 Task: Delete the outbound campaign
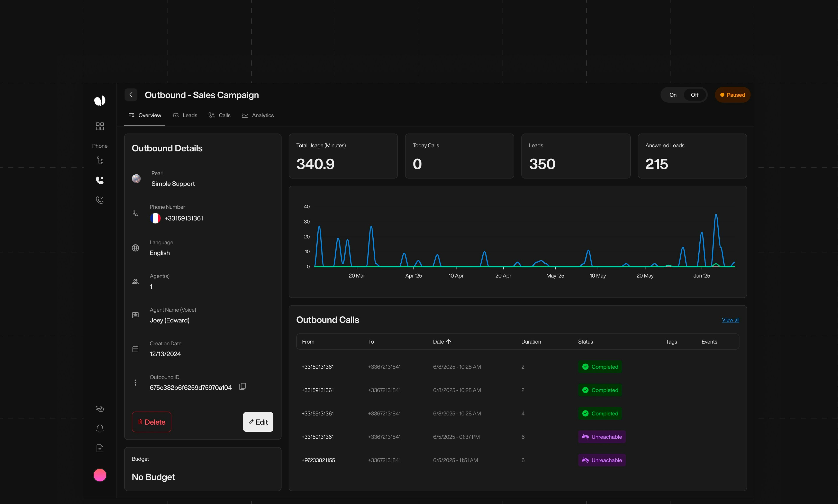(x=152, y=422)
